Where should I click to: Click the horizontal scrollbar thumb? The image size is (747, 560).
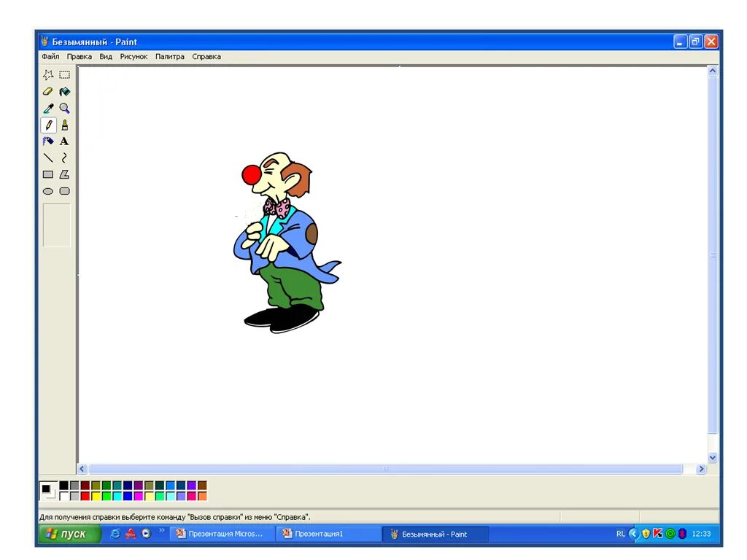coord(386,469)
